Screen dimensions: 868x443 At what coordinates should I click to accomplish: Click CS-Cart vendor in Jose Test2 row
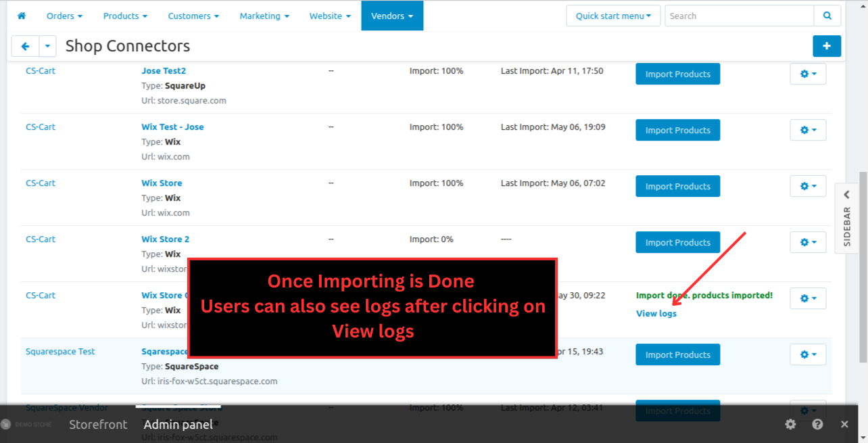pyautogui.click(x=41, y=70)
